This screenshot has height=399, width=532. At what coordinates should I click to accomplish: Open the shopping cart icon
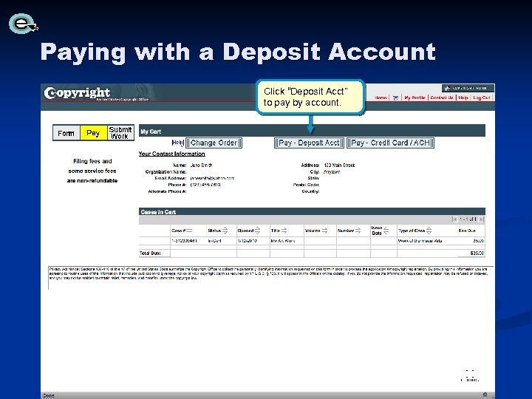(x=395, y=98)
